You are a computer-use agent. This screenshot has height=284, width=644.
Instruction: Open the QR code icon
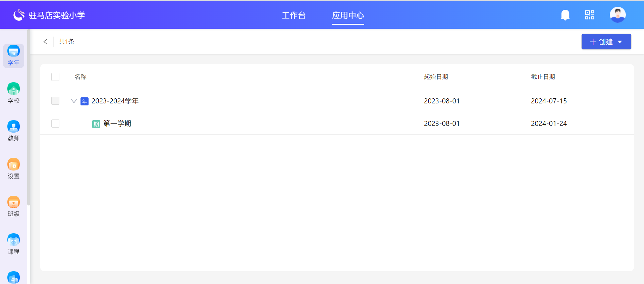589,15
